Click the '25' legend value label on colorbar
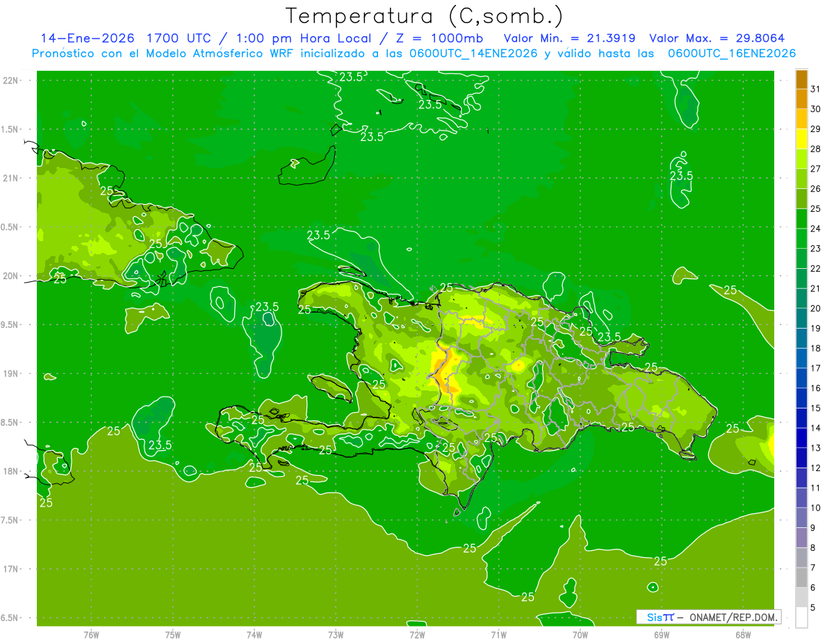 pyautogui.click(x=815, y=208)
